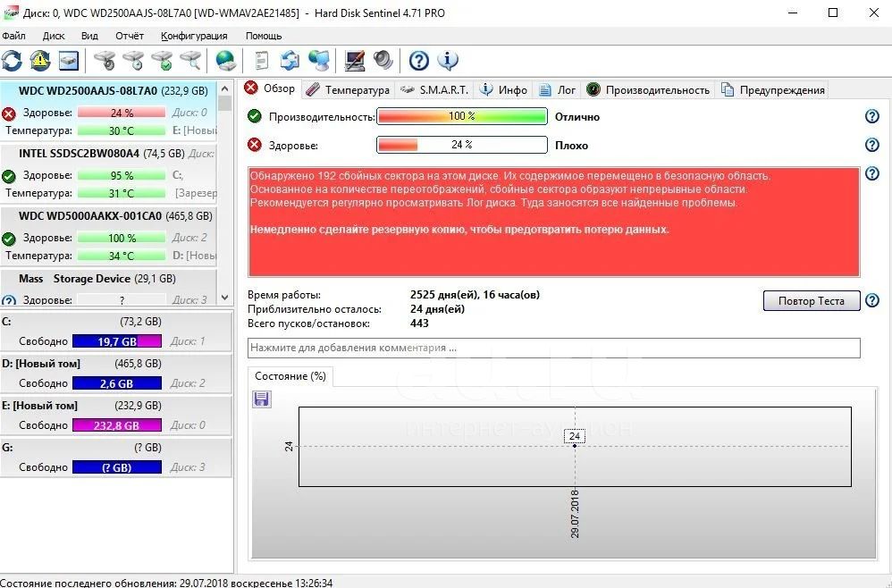892x588 pixels.
Task: Select the INTEL SSDSC2BW080A4 disk entry
Action: (x=109, y=173)
